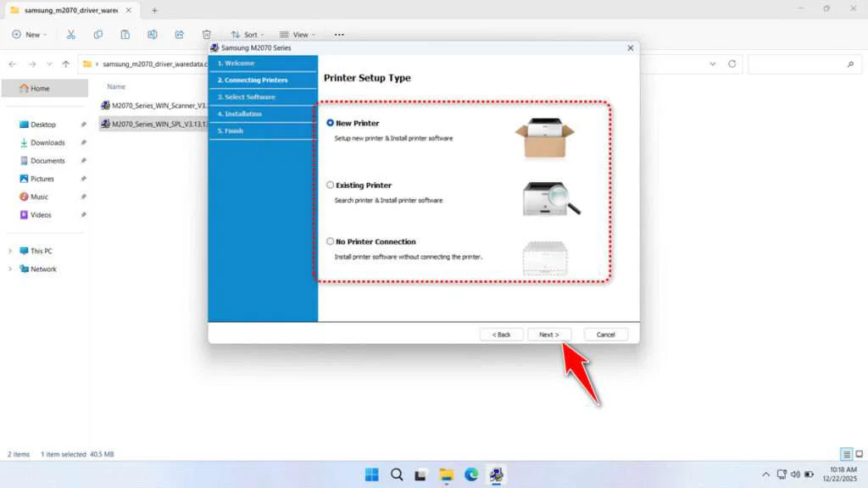Switch to the samsung_m2070_driver tab
The height and width of the screenshot is (488, 868).
64,10
